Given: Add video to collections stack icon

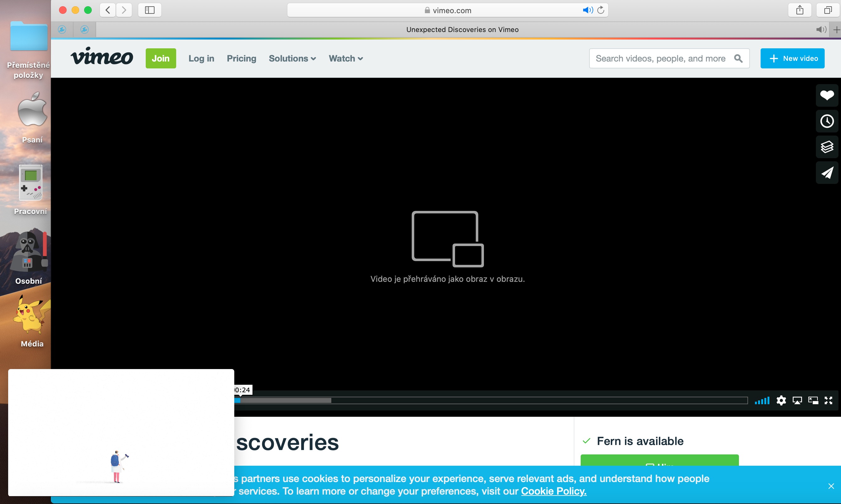Looking at the screenshot, I should 827,147.
